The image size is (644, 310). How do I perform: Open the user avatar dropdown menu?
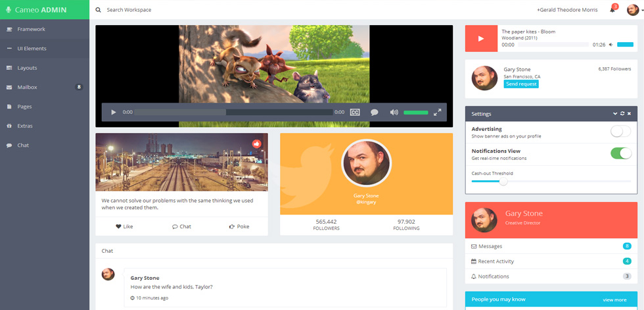pyautogui.click(x=635, y=10)
